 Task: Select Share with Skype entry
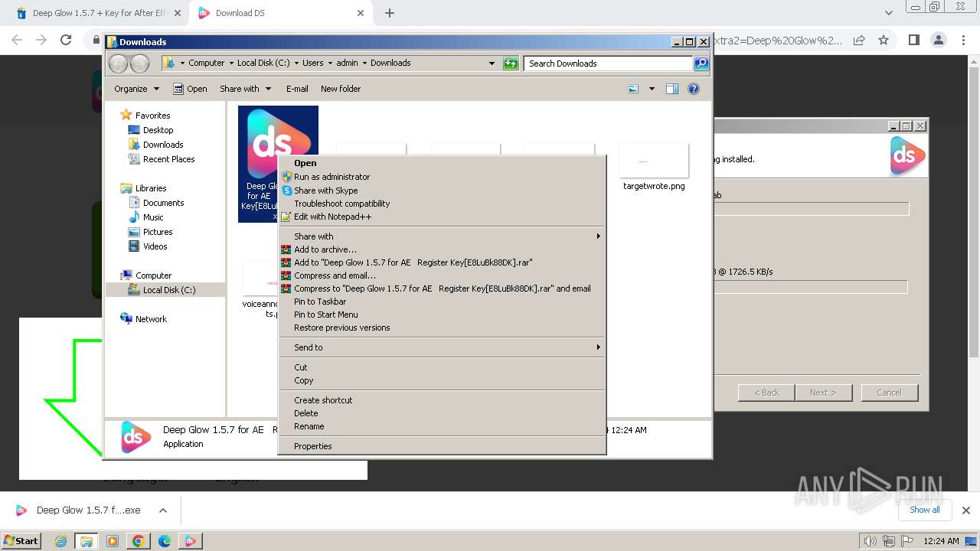tap(325, 191)
